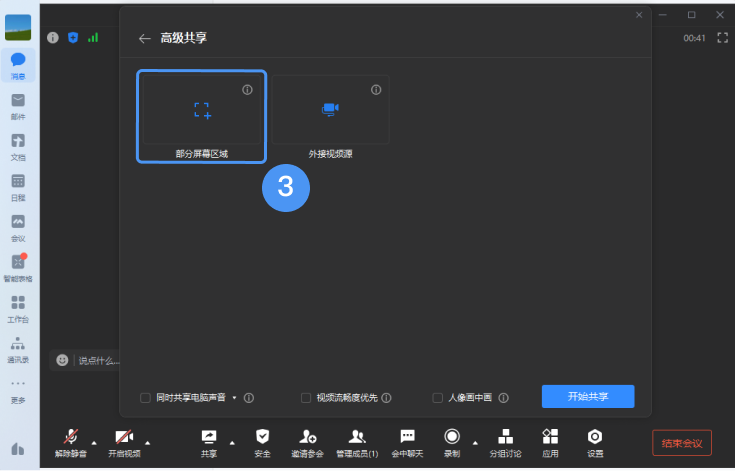Start recording with 录制 icon

pos(452,443)
